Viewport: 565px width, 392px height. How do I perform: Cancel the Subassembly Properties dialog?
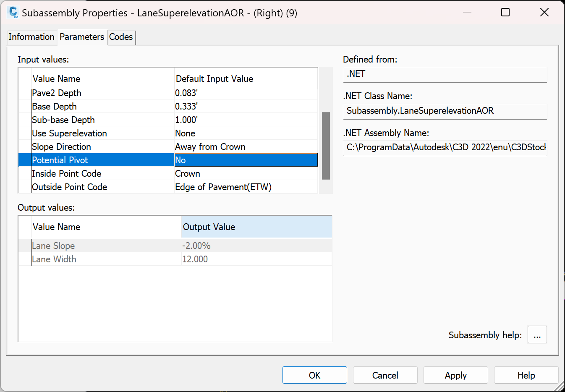(x=385, y=375)
